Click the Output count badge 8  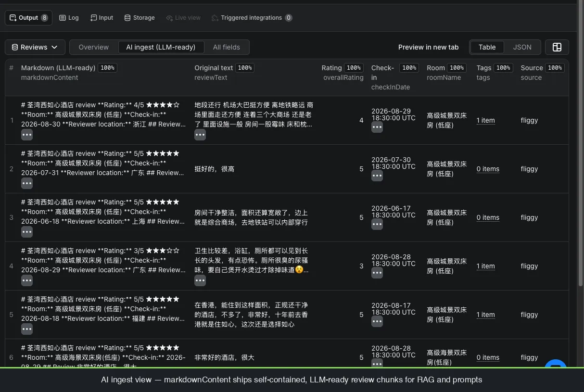pos(44,18)
